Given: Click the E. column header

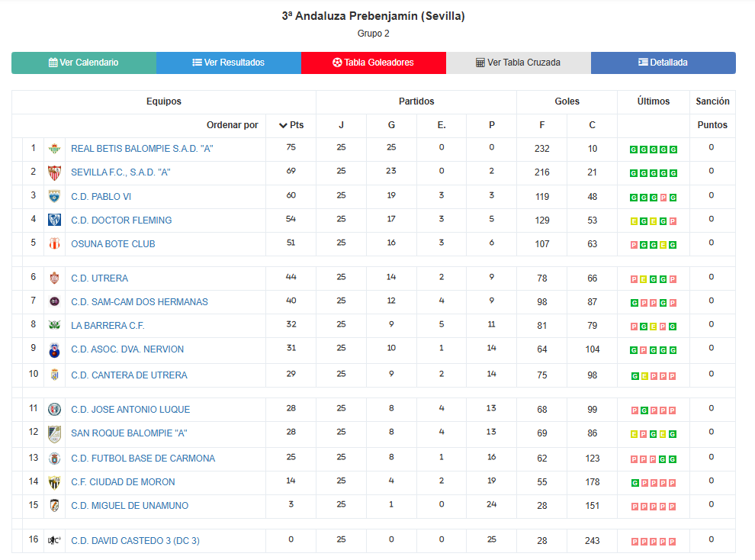Looking at the screenshot, I should 442,125.
